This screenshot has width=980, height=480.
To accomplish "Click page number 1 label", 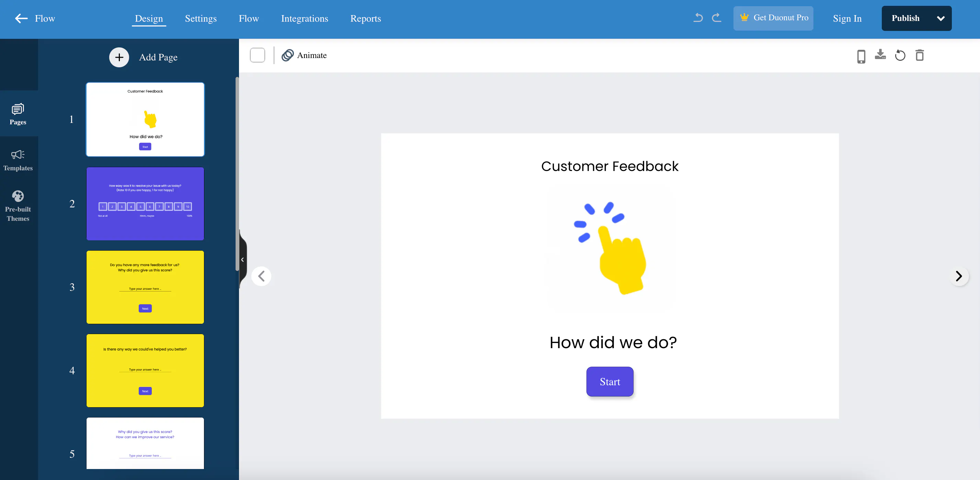I will [x=71, y=119].
